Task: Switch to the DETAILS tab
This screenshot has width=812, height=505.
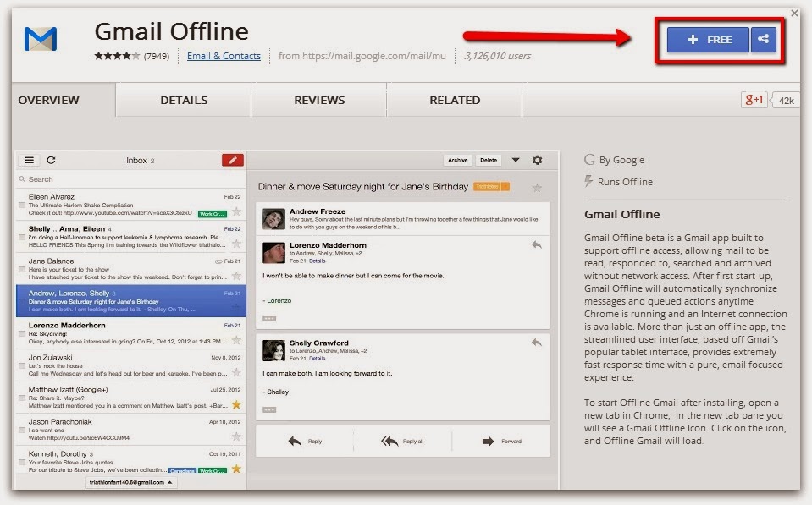Action: pos(184,100)
